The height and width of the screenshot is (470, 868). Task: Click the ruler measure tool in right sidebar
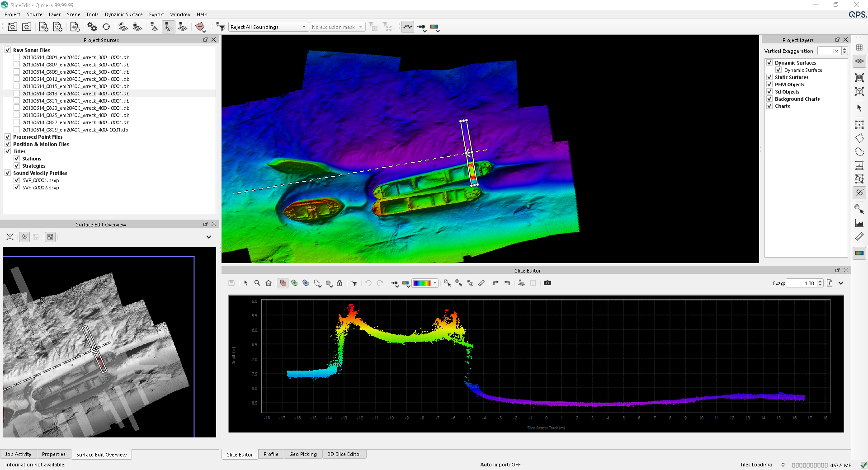pyautogui.click(x=859, y=237)
